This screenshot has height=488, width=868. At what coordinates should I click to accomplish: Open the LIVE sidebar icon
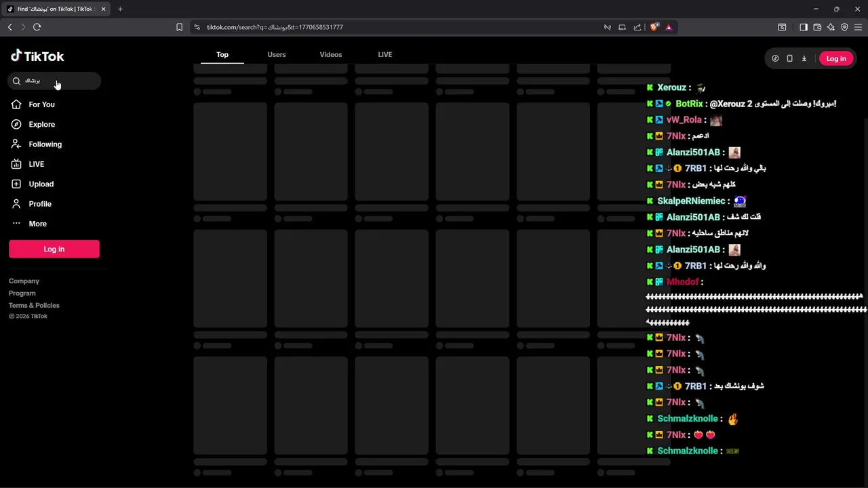[16, 164]
